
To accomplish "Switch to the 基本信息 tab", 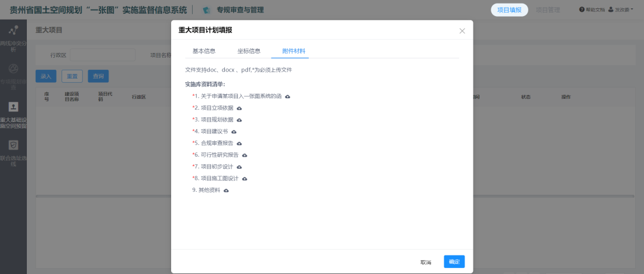I will 204,51.
